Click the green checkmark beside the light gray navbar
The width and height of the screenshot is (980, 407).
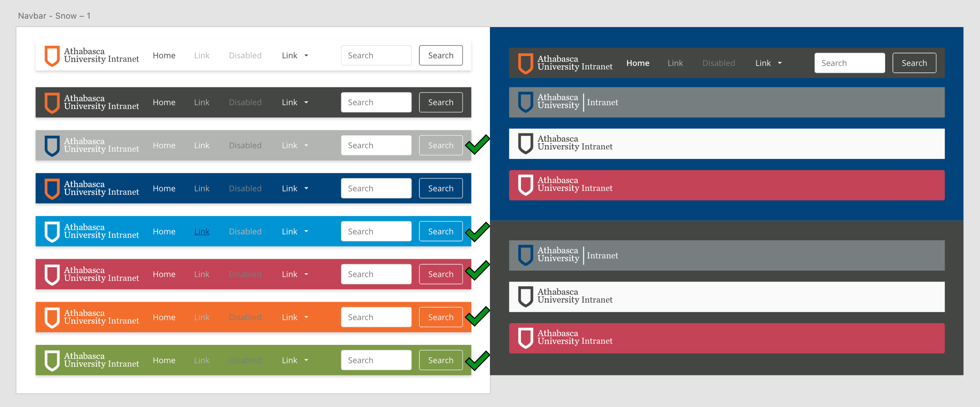coord(477,145)
